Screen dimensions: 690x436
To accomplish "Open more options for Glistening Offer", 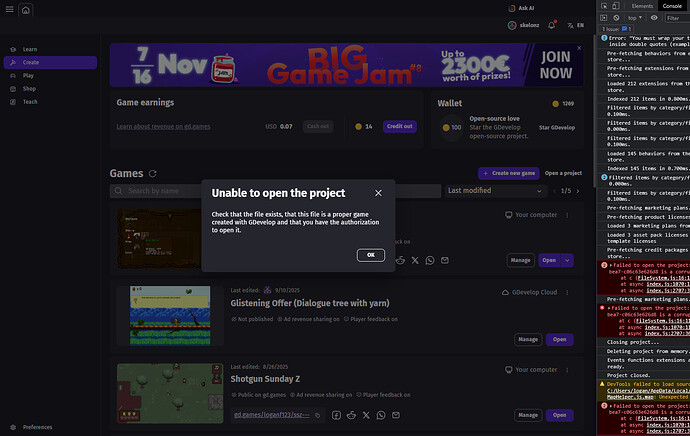I will 567,293.
